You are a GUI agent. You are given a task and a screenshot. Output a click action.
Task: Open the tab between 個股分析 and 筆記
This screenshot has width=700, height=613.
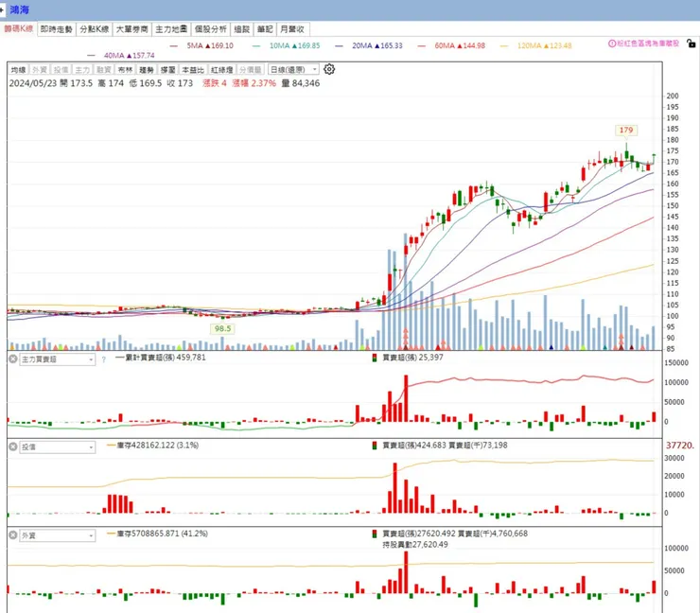click(x=242, y=29)
